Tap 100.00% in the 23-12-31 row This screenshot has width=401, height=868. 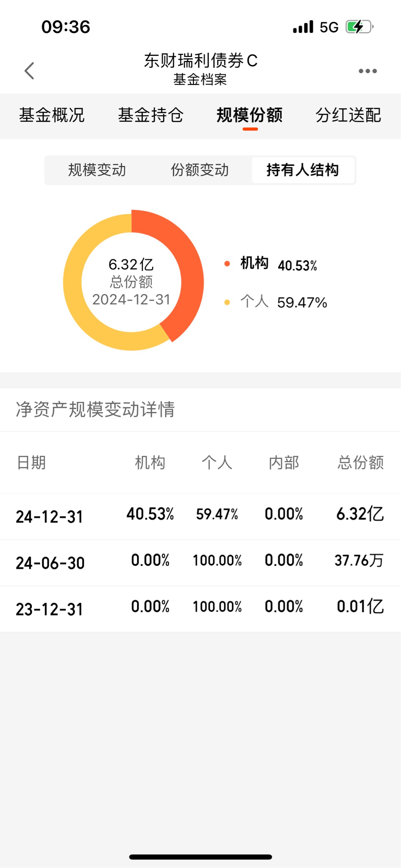(217, 606)
